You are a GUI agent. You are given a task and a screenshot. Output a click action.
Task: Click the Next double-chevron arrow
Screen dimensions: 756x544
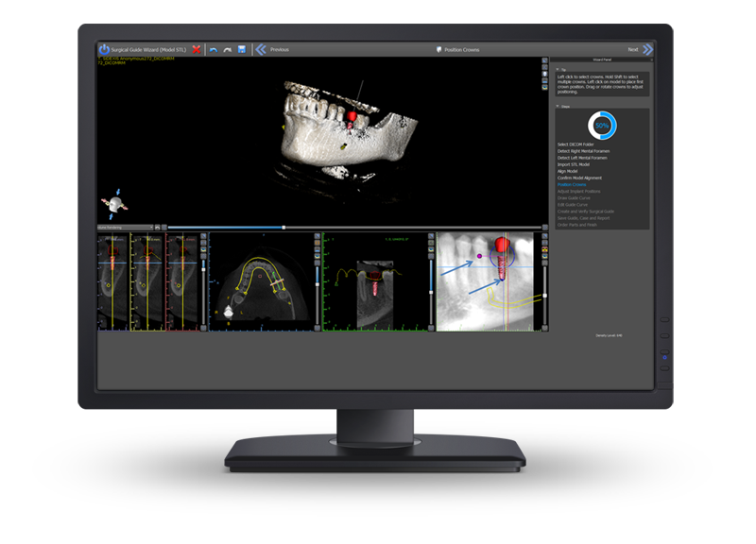[647, 49]
